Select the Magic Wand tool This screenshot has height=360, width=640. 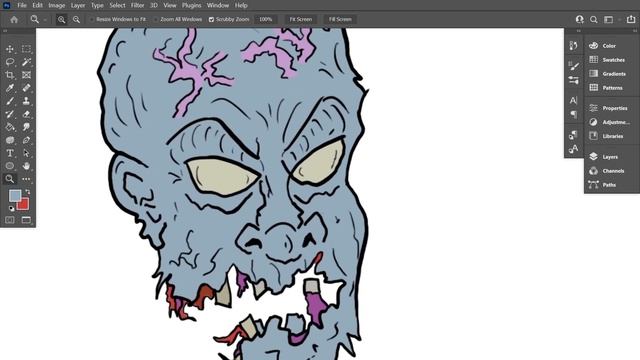click(26, 62)
